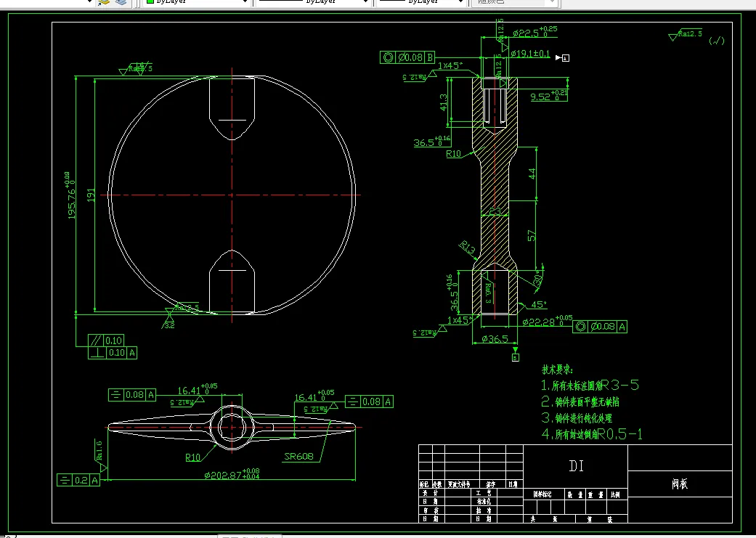This screenshot has width=756, height=538.
Task: Select the 9.52 dimension text
Action: (x=549, y=95)
